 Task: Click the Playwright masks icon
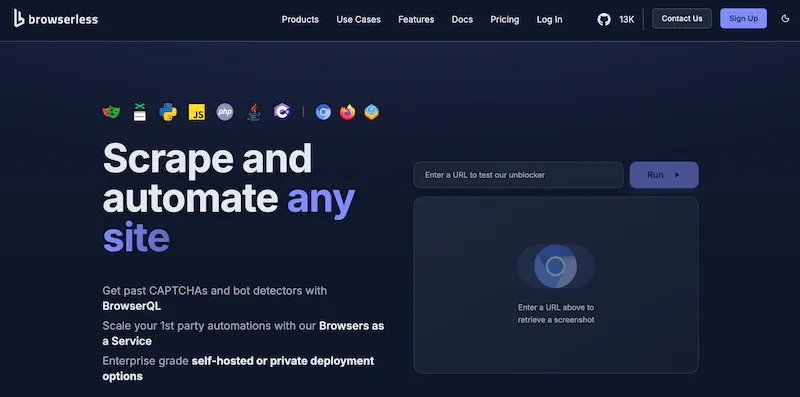111,112
